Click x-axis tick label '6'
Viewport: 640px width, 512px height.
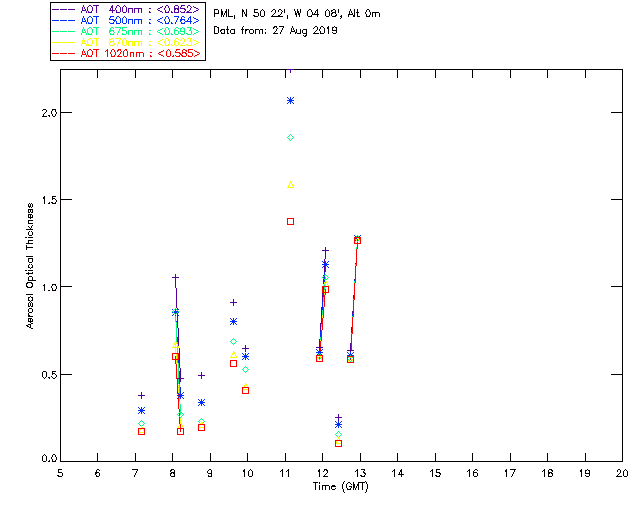coord(98,473)
